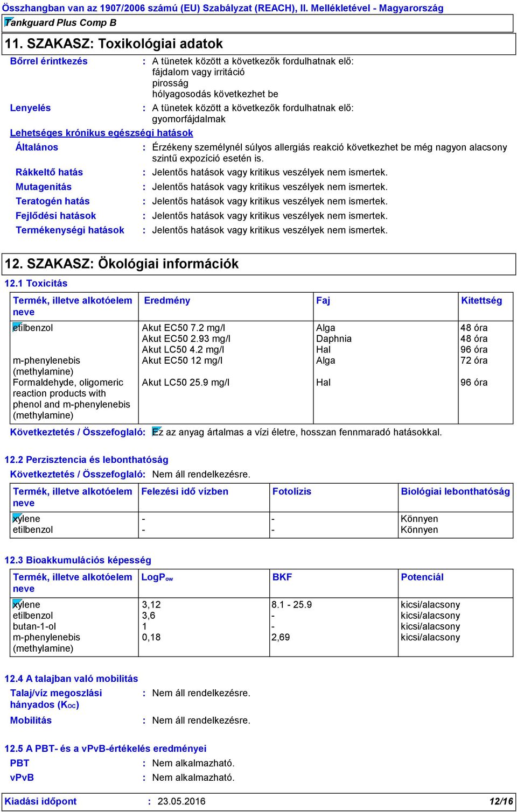Select the "Teratogén hatás" label
Viewport: 517px width, 812px height.
click(x=53, y=202)
